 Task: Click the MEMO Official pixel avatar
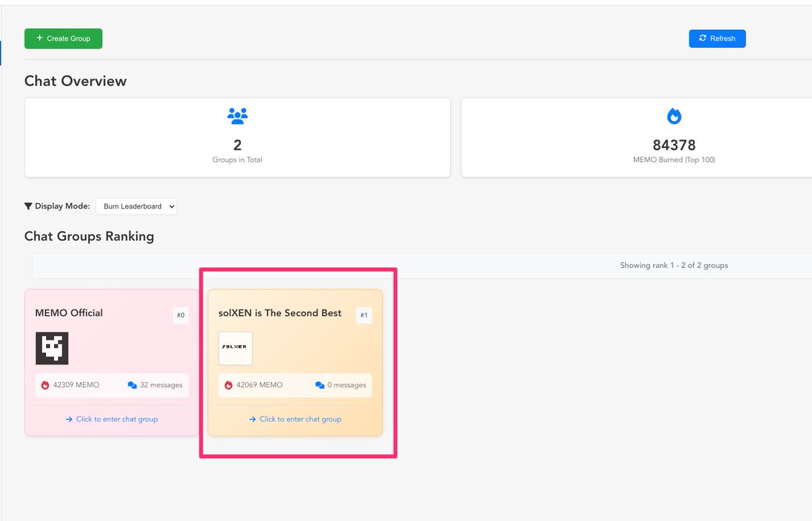pyautogui.click(x=52, y=348)
